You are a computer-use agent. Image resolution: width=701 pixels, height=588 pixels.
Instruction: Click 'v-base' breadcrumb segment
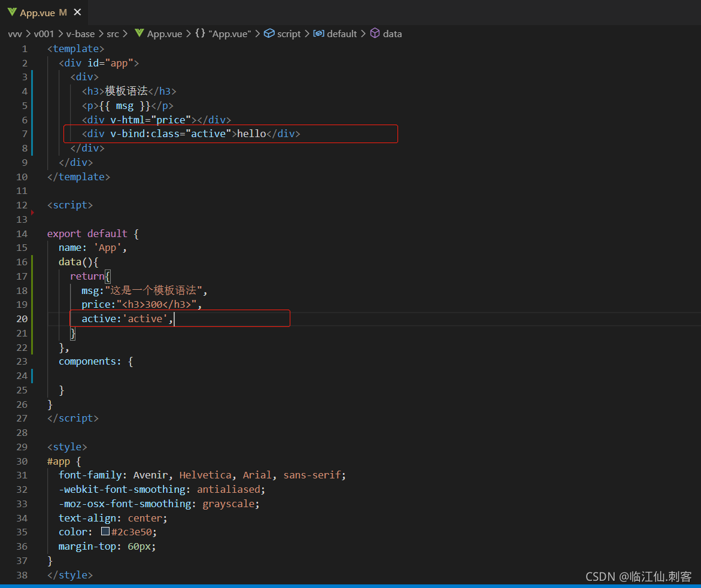click(x=80, y=34)
